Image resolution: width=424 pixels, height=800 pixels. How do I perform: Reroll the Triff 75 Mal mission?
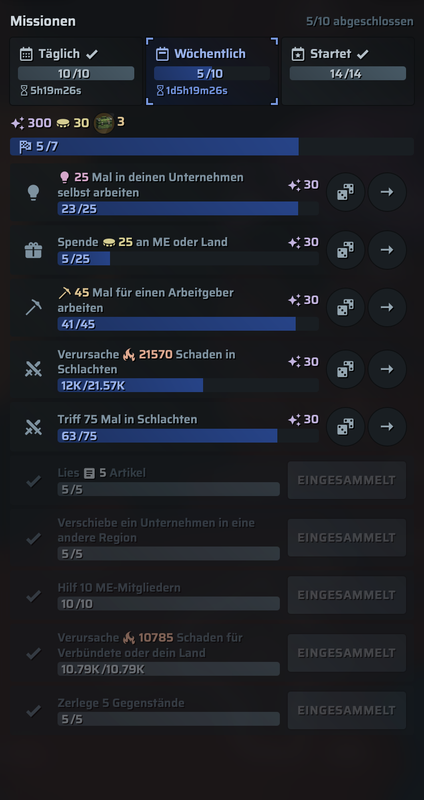coord(345,427)
